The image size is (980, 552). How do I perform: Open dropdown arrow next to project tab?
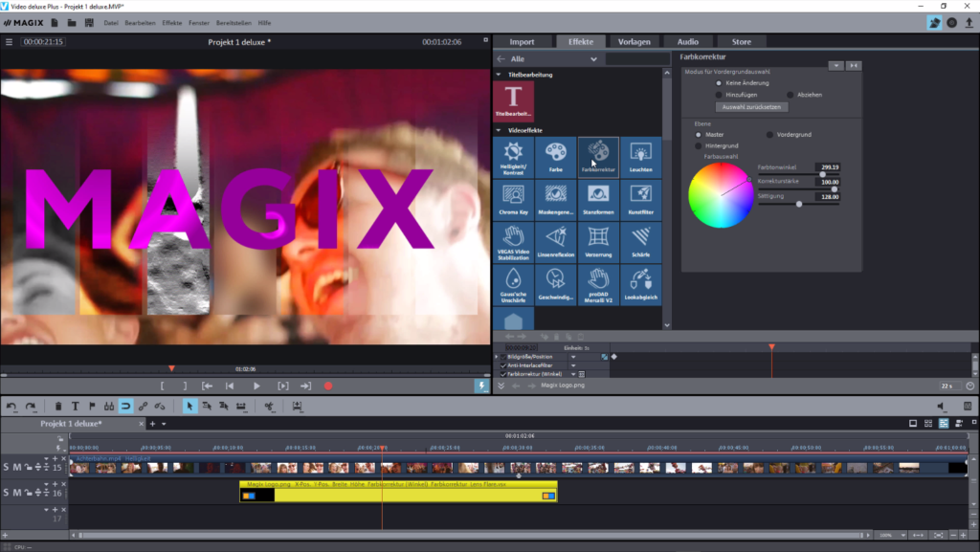pos(164,424)
